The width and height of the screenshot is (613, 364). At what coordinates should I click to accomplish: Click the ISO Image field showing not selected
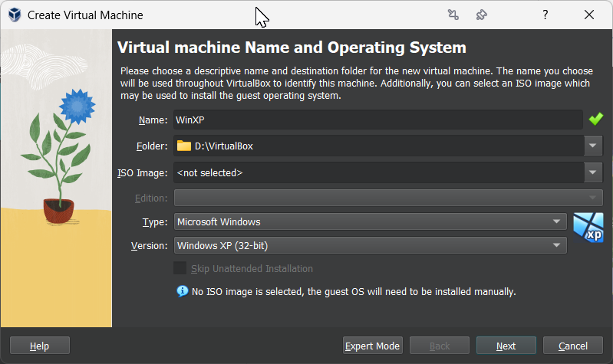[379, 172]
